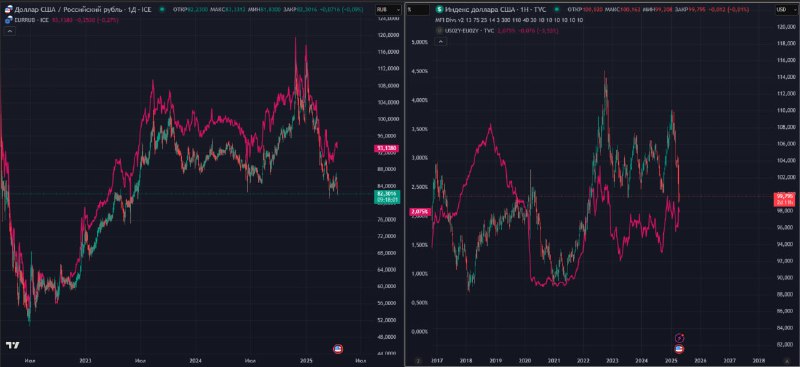
Task: Click the red 99,796 price label
Action: click(x=785, y=199)
